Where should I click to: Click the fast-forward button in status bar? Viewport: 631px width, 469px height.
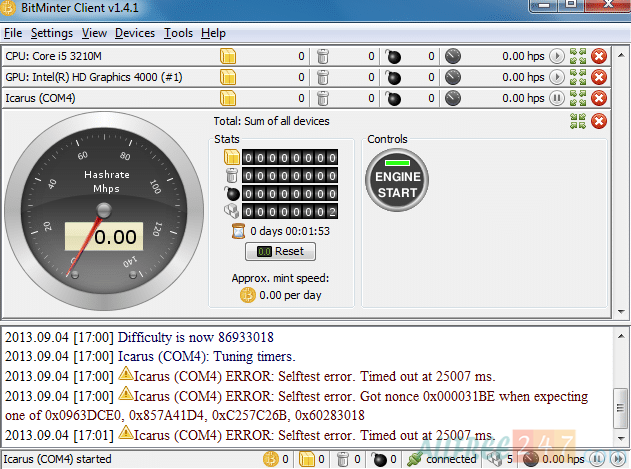click(617, 459)
